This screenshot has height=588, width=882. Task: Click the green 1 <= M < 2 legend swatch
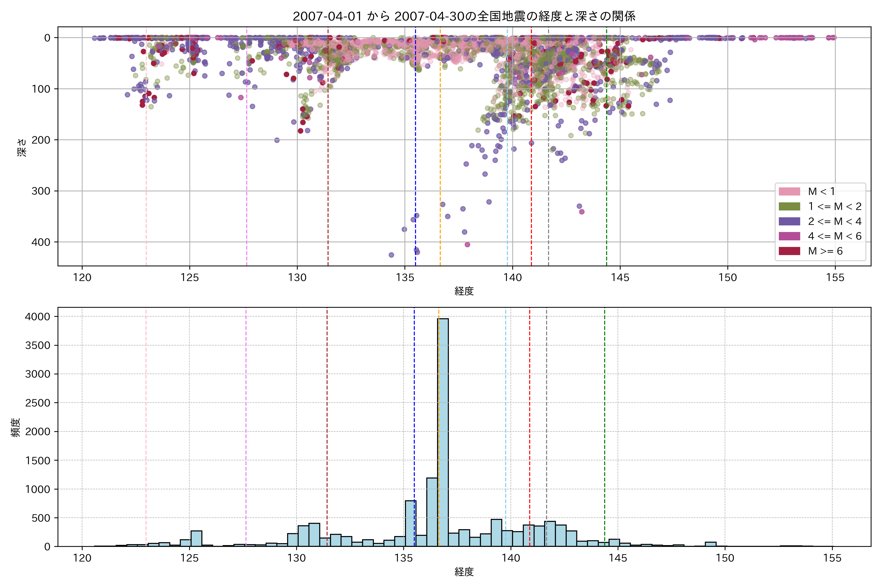click(x=789, y=206)
